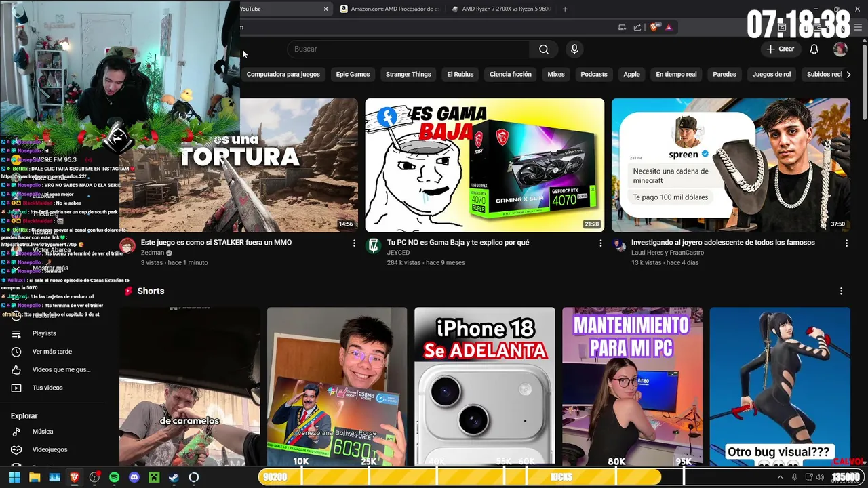
Task: Open three-dot menu for STALKER MMO video
Action: point(354,243)
